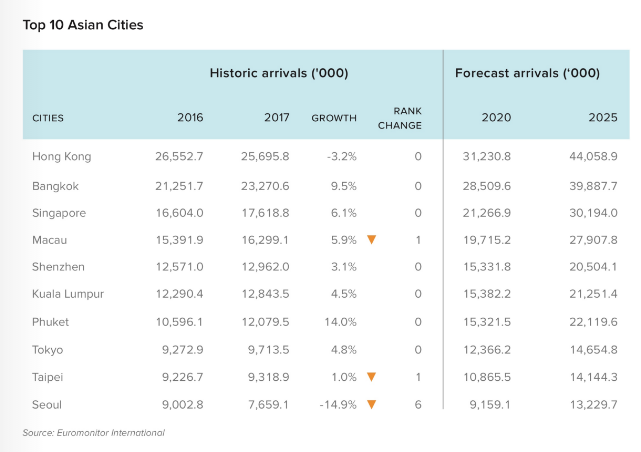Click the orange down arrow in Seoul row

coord(371,405)
